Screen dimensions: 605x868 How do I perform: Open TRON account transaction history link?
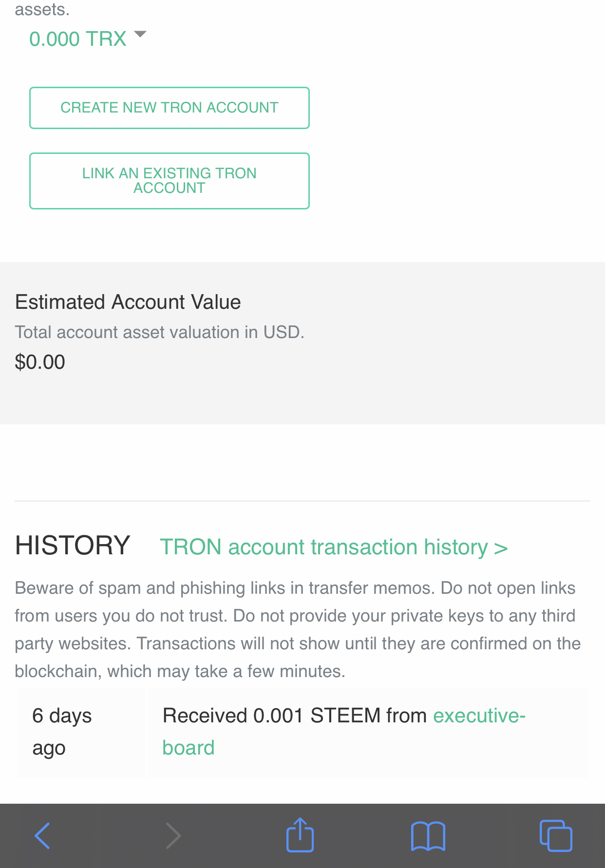pos(334,547)
